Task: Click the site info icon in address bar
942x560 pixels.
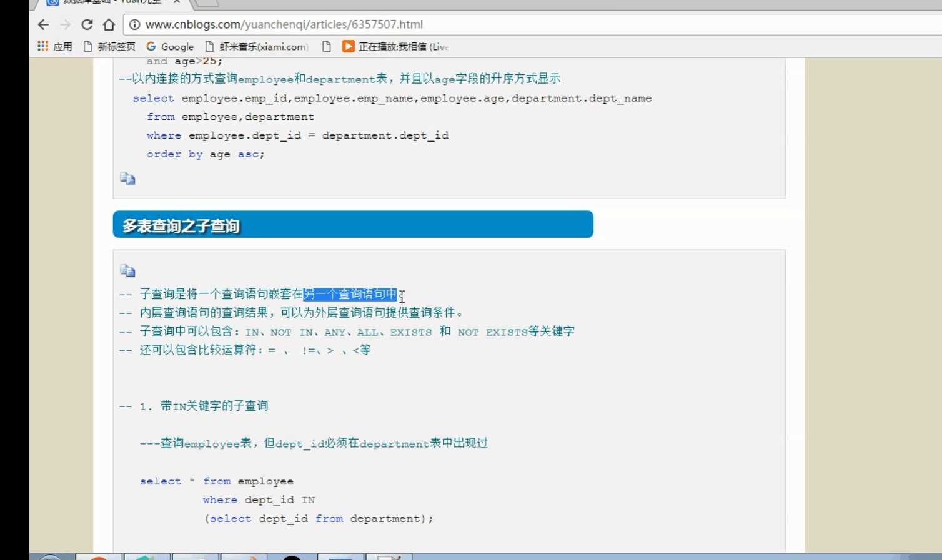Action: [134, 25]
